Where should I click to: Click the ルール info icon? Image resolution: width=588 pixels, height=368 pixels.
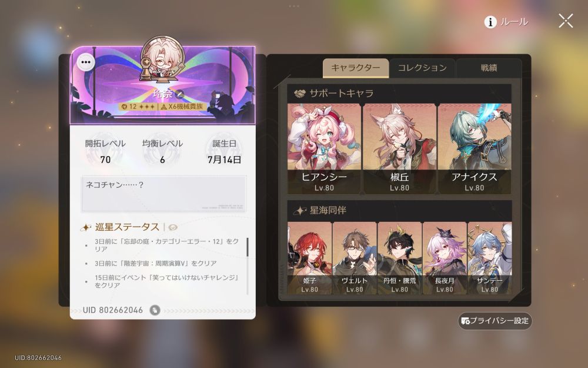[490, 22]
